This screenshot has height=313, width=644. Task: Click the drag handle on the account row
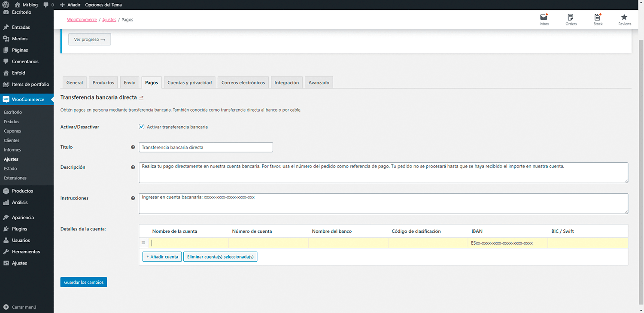click(x=143, y=243)
